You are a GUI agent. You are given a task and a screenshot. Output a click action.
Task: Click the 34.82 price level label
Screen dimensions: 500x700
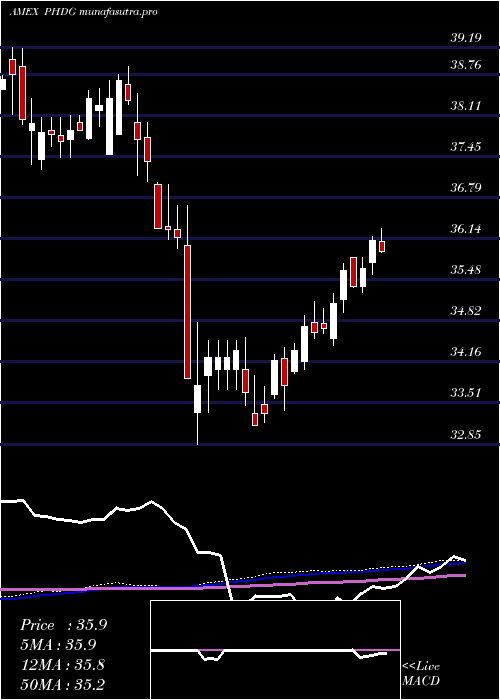[x=466, y=311]
